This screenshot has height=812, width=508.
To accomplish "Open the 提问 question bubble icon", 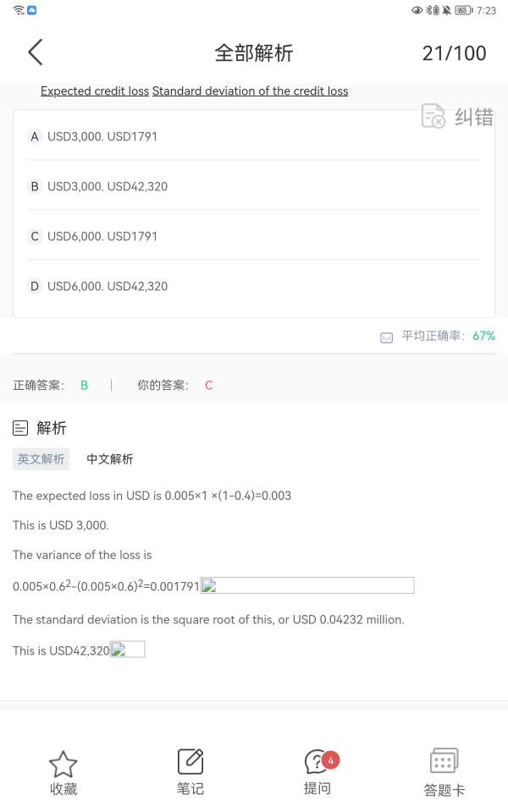I will coord(317,761).
